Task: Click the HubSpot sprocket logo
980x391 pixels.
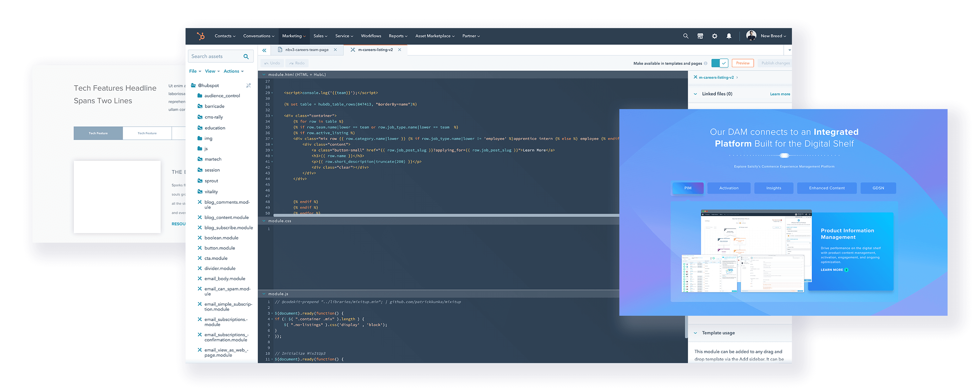Action: point(200,36)
